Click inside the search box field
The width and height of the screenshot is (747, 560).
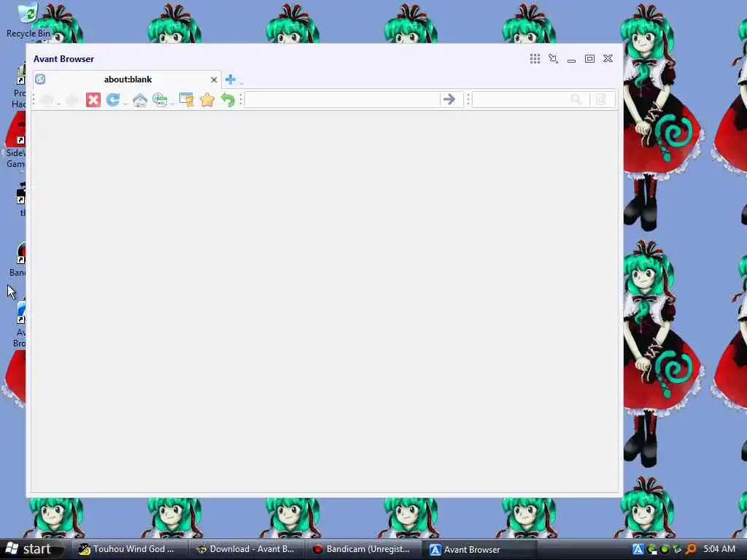[520, 99]
